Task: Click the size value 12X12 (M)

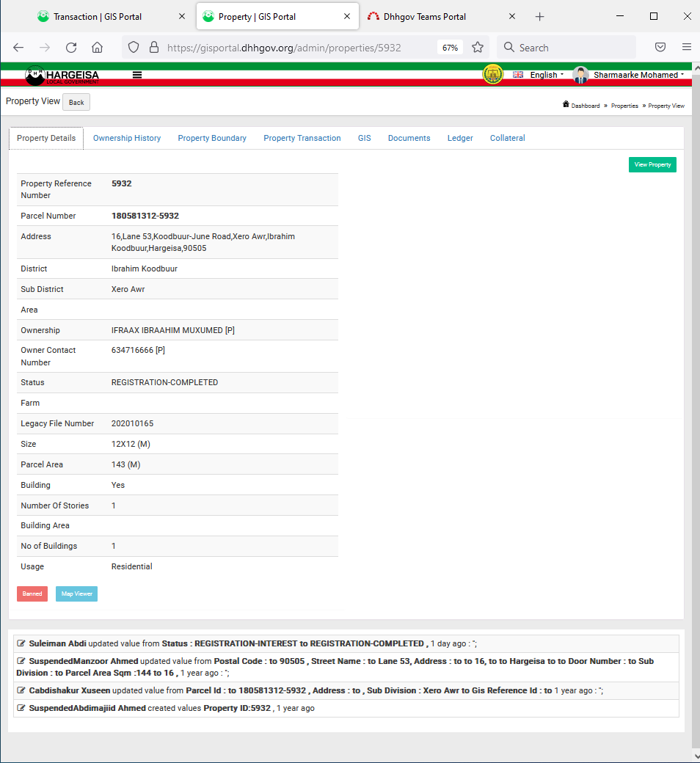Action: pos(131,444)
